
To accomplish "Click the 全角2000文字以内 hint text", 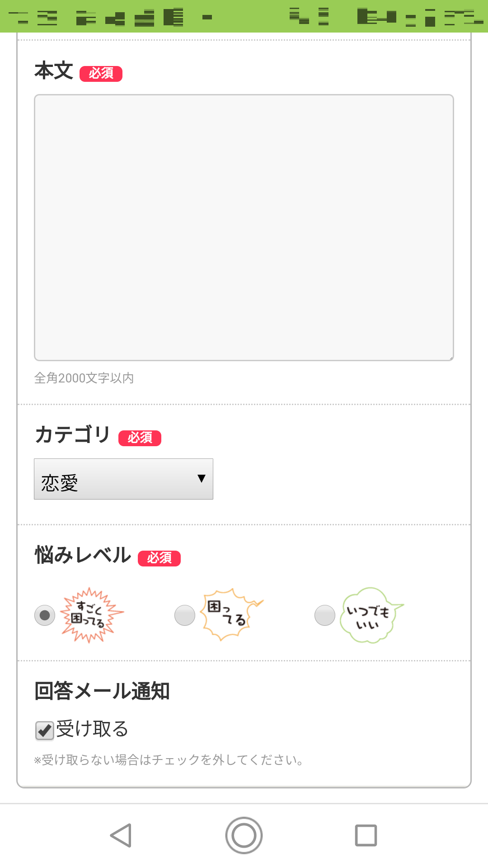I will pos(84,378).
